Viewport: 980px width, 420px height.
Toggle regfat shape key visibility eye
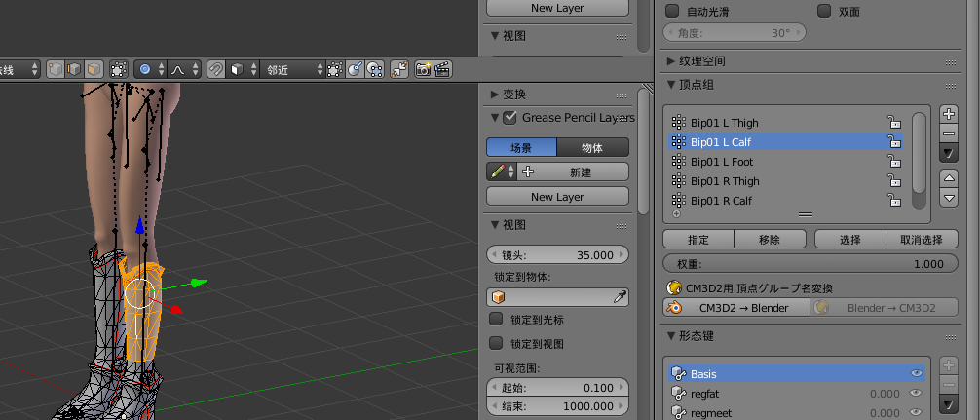917,393
